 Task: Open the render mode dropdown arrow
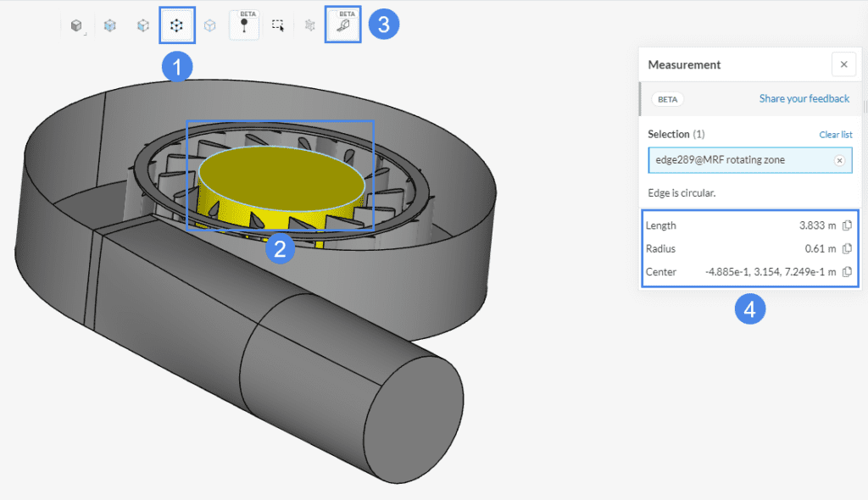[83, 34]
